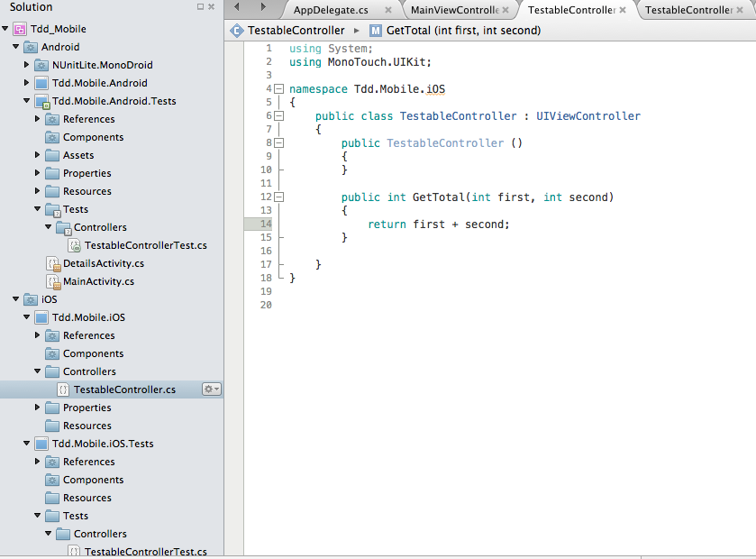Viewport: 756px width, 559px height.
Task: Close the active TestableController tab
Action: click(x=623, y=10)
